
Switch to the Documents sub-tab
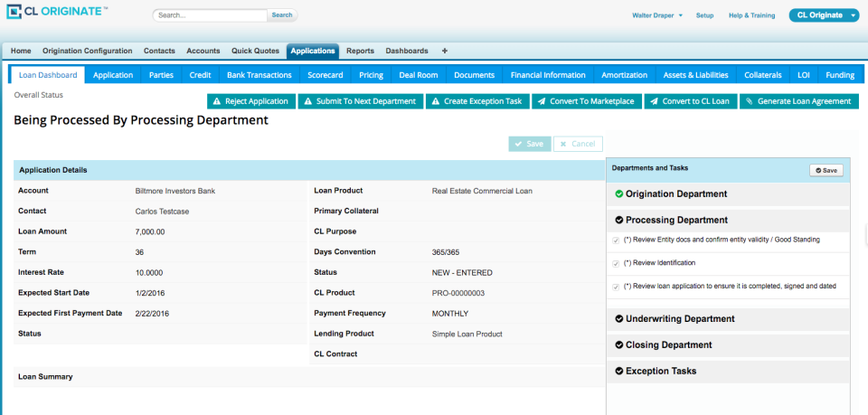(474, 75)
